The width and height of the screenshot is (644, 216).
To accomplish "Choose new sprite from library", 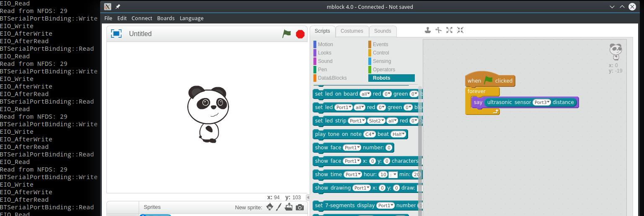I will pos(269,207).
